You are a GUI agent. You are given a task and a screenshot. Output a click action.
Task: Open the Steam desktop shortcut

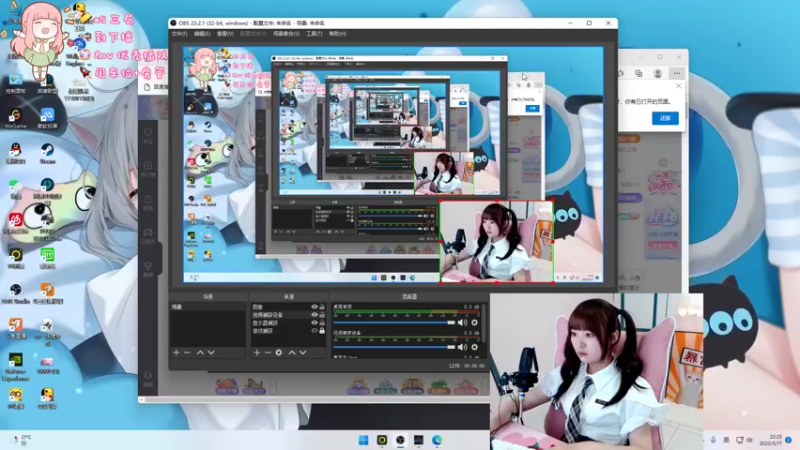[47, 153]
